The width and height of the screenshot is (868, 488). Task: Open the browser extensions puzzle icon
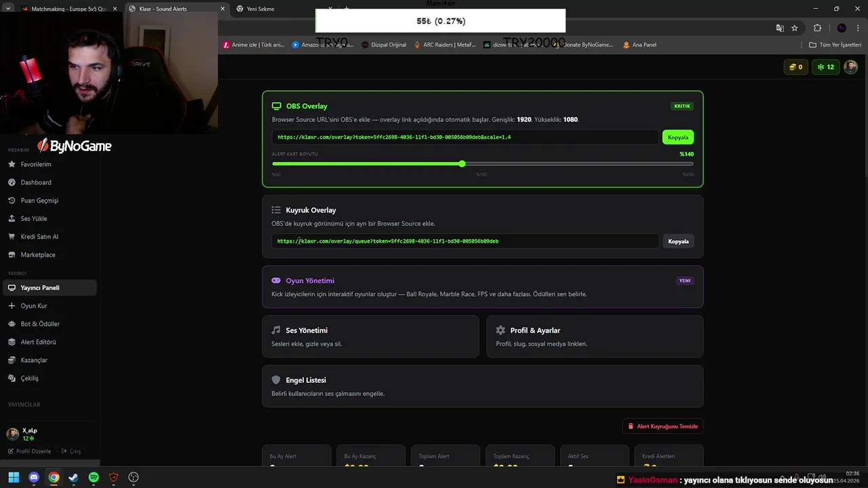(x=817, y=28)
